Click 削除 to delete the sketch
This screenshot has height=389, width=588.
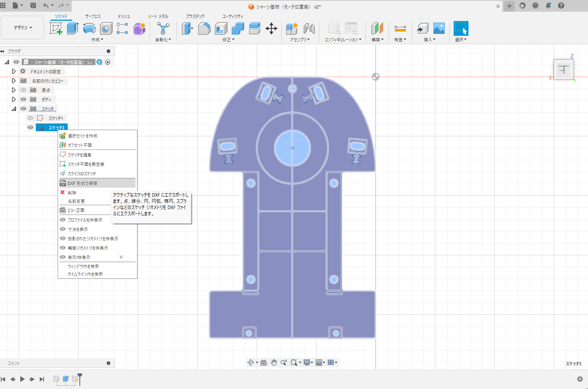[x=72, y=193]
